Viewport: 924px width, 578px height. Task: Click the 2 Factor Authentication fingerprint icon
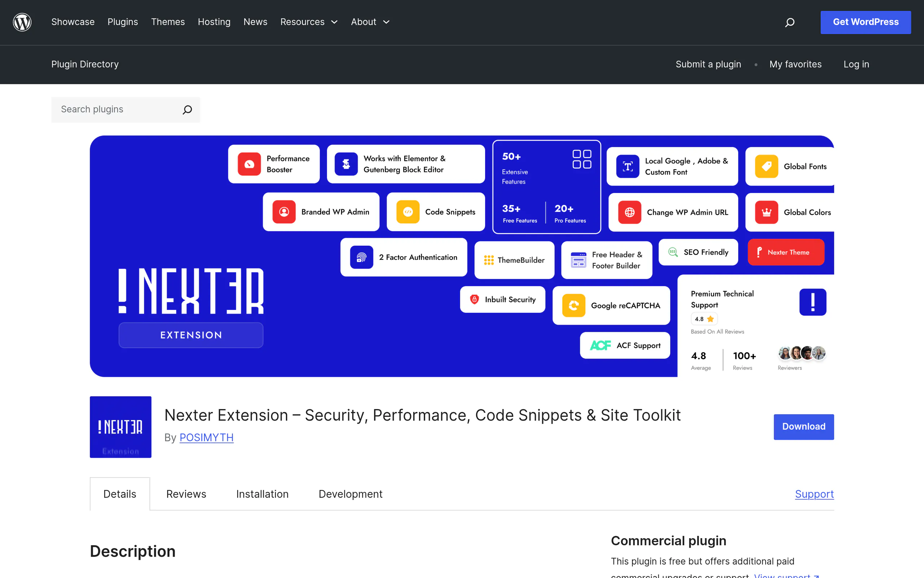tap(362, 257)
